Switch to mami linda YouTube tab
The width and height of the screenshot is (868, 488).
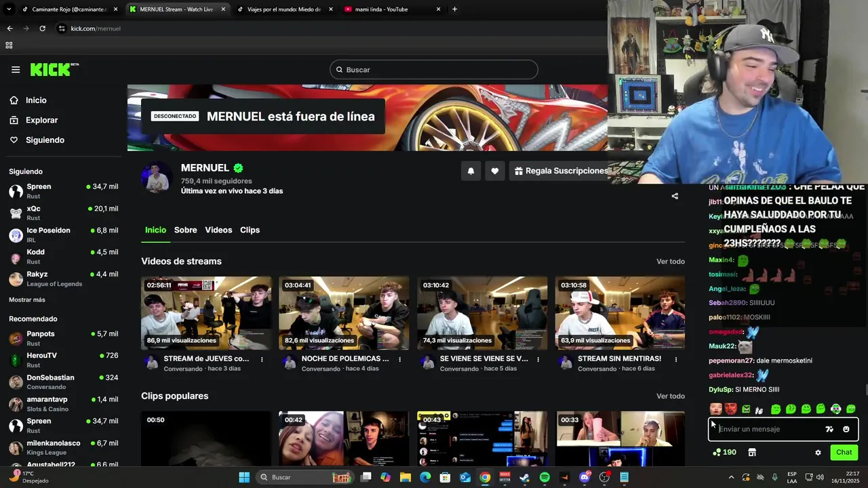[x=391, y=9]
